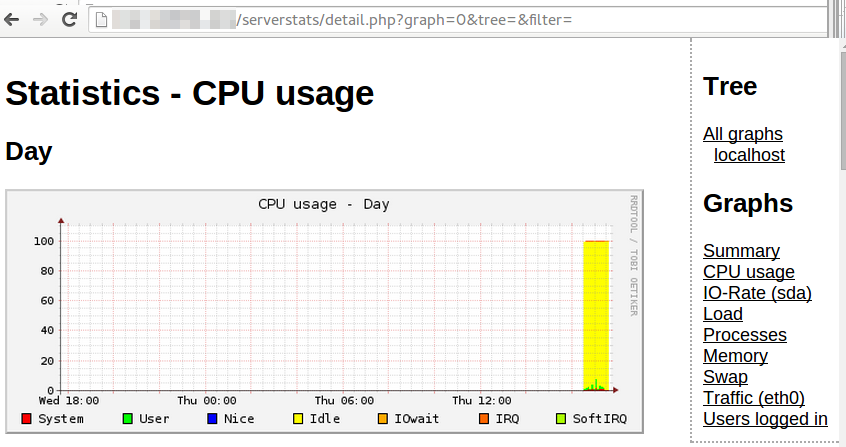Go to the Load graph
This screenshot has height=447, width=846.
click(723, 314)
